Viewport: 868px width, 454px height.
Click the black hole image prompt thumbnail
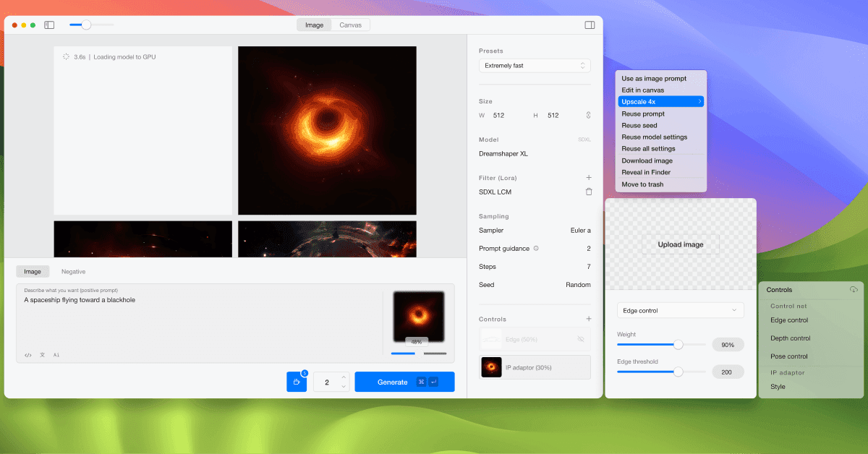419,317
